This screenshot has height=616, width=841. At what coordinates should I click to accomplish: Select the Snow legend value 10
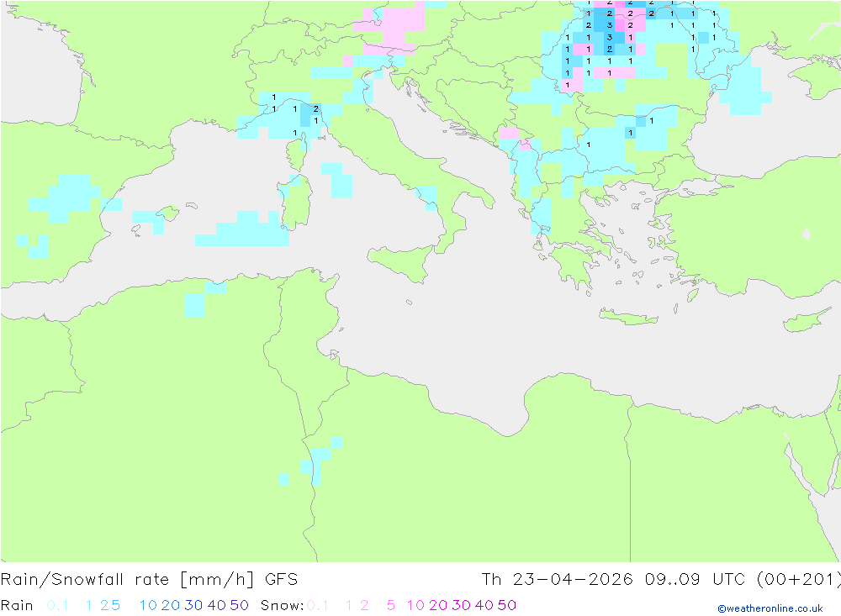[x=415, y=605]
